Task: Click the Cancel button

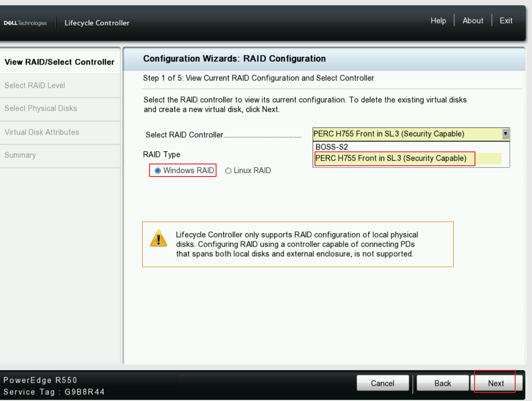Action: point(383,383)
